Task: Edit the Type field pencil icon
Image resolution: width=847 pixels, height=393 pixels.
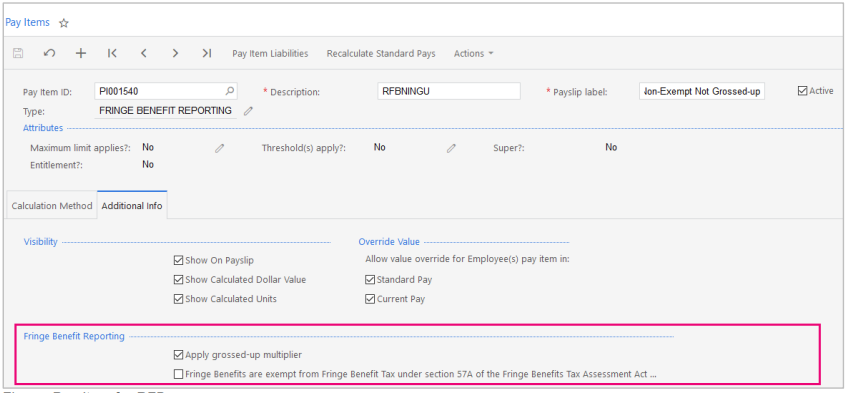Action: (248, 111)
